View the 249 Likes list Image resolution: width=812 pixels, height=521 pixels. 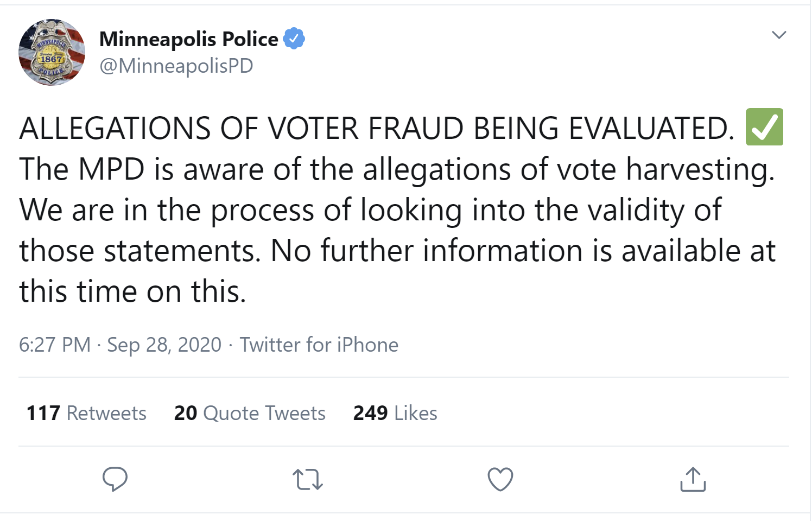(395, 413)
